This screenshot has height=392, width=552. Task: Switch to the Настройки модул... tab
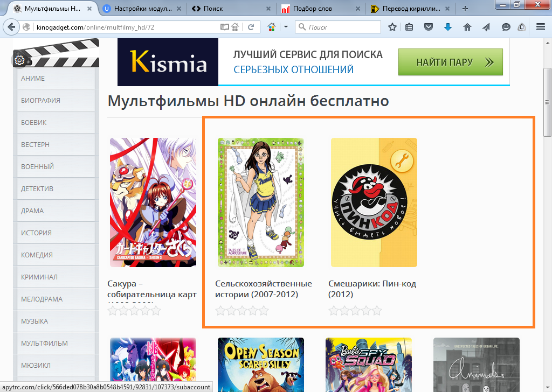click(x=143, y=9)
